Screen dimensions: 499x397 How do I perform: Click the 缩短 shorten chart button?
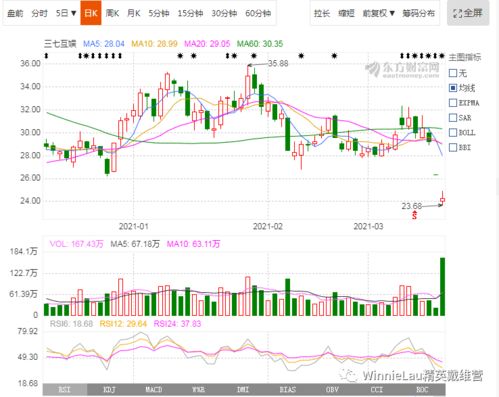coord(346,13)
